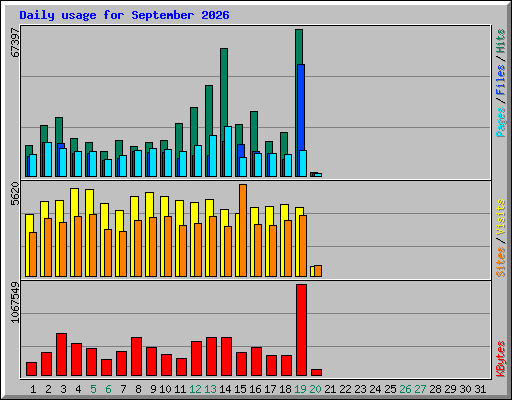
Task: Click green day 5 axis label
Action: (93, 389)
